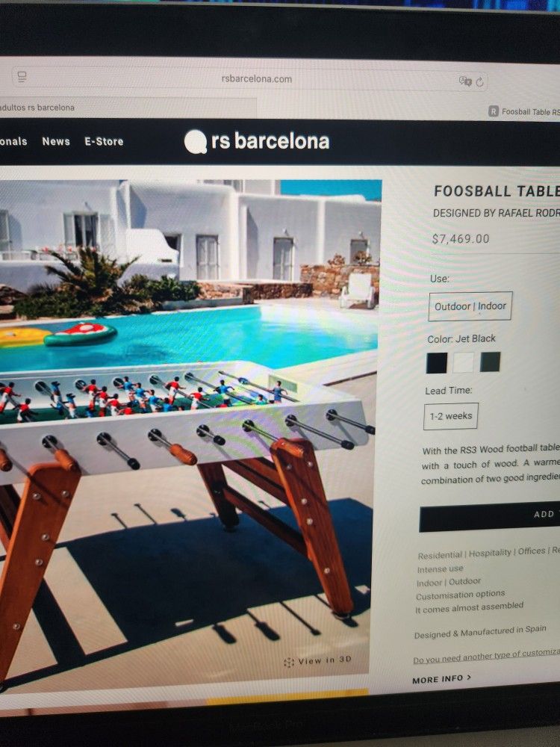Expand the MORE INFO chevron link
The image size is (560, 747).
441,679
